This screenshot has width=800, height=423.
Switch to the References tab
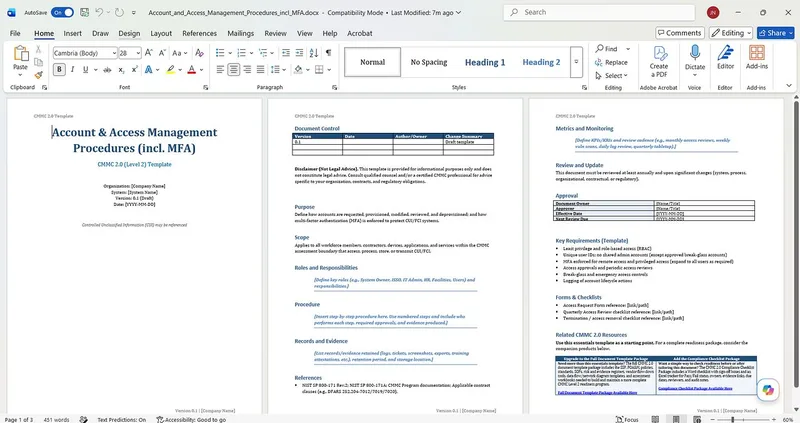199,33
